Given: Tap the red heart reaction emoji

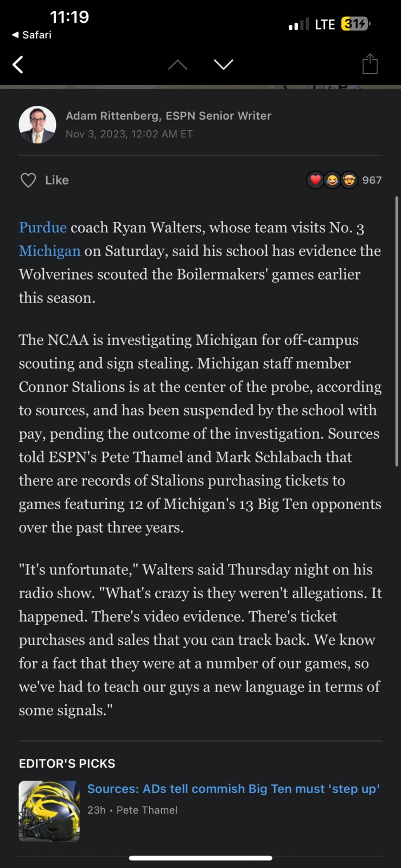Looking at the screenshot, I should 315,180.
